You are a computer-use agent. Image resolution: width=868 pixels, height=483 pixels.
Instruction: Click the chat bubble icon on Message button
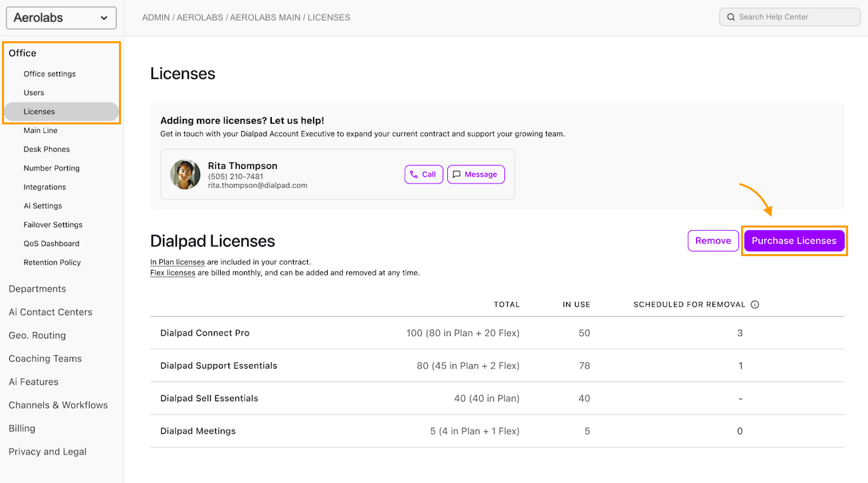pos(457,174)
